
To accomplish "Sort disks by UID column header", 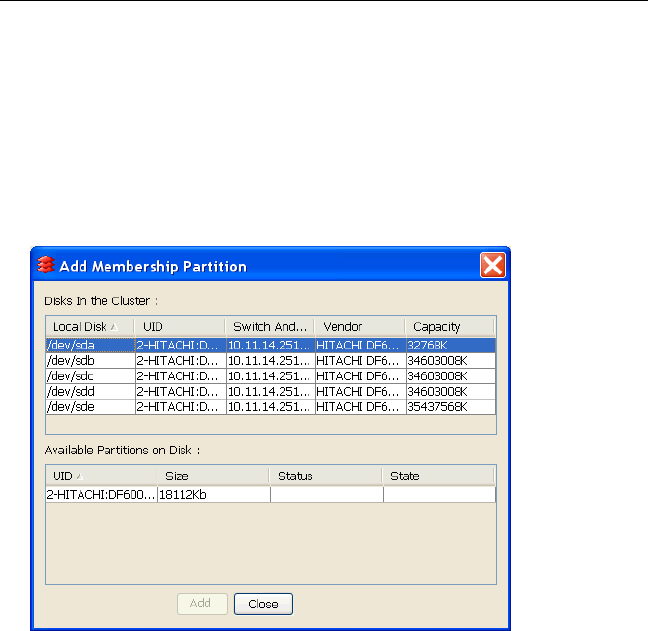I will [x=179, y=327].
